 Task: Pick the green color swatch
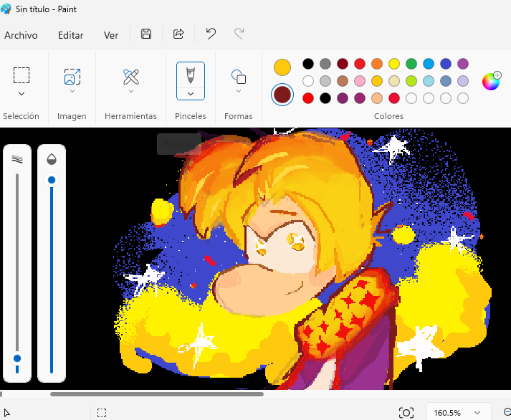point(411,64)
